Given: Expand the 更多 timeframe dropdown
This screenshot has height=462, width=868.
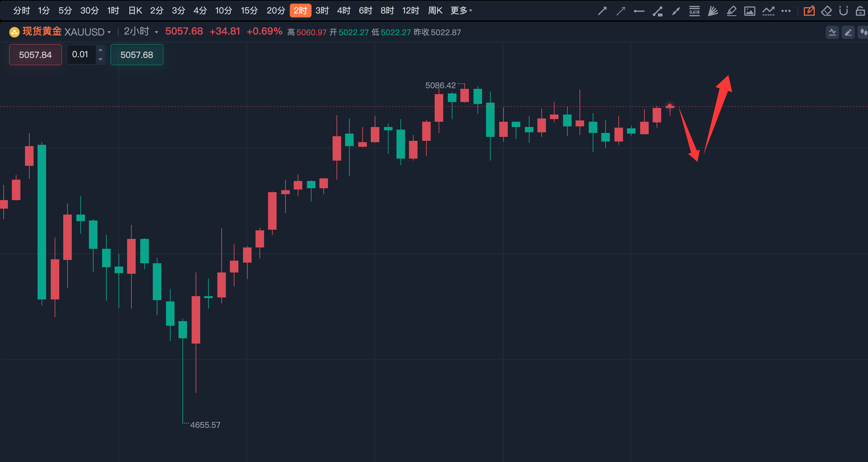Looking at the screenshot, I should tap(461, 11).
